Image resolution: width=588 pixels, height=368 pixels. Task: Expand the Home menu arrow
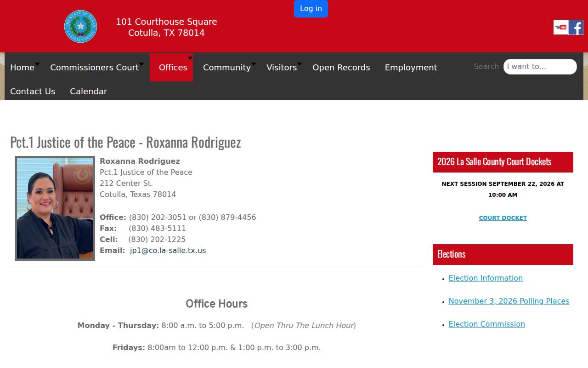coord(37,64)
